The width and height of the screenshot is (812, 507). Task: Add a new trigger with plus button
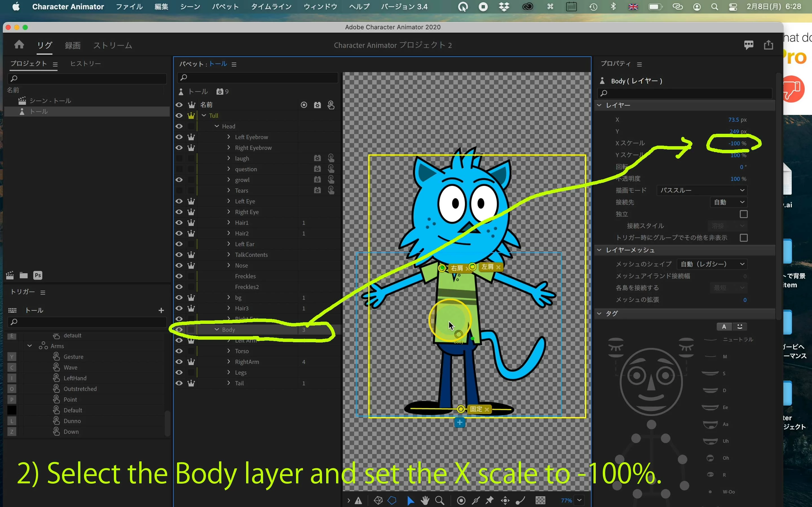tap(161, 310)
